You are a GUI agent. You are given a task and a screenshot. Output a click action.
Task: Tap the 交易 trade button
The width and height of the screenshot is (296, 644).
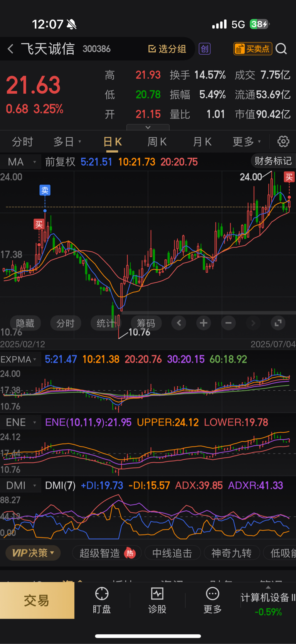[37, 600]
